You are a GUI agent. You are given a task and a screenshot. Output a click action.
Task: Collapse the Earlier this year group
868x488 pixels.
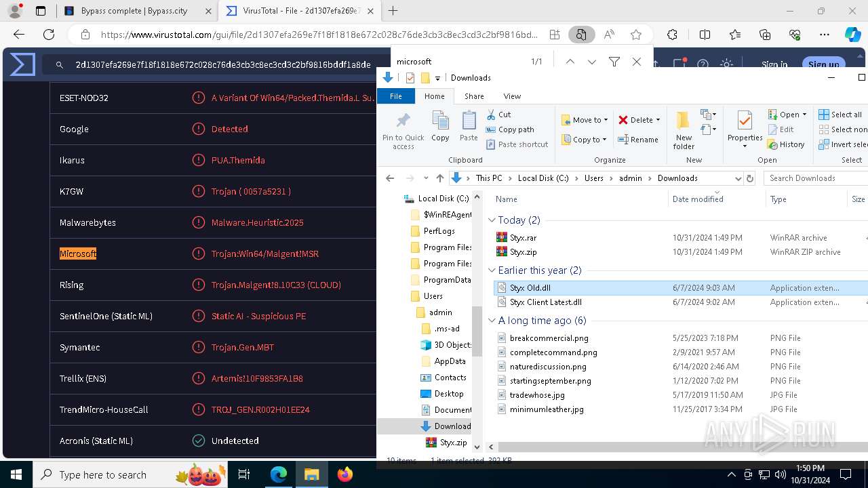coord(492,270)
